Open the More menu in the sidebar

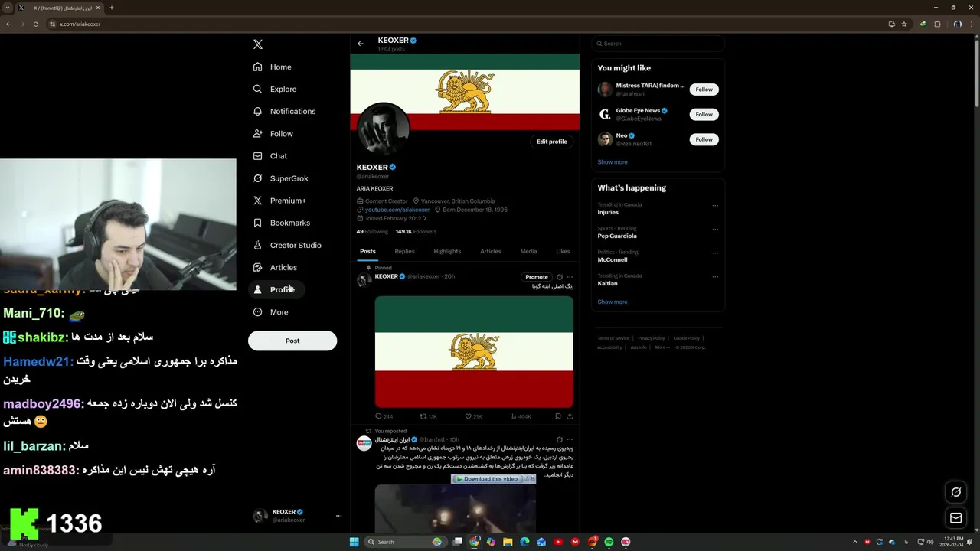point(270,311)
